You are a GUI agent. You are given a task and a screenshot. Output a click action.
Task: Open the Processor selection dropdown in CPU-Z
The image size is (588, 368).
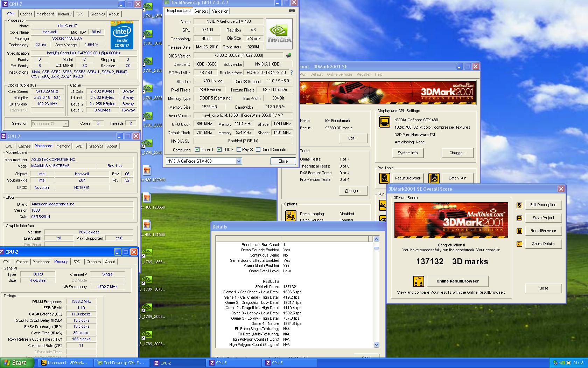coord(65,124)
